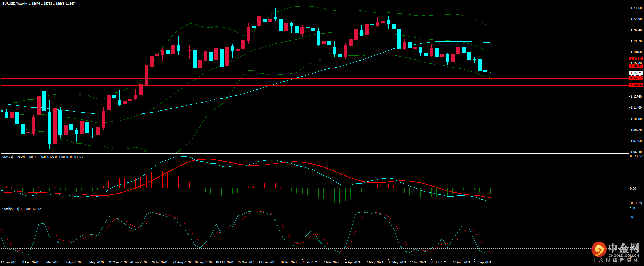
Task: Click the red 1.17323 level tag
Action: click(636, 59)
